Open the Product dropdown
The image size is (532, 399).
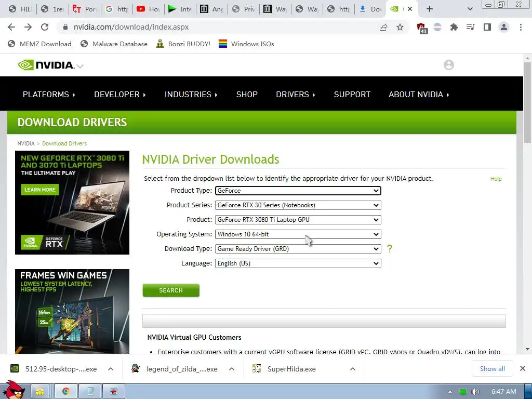298,220
